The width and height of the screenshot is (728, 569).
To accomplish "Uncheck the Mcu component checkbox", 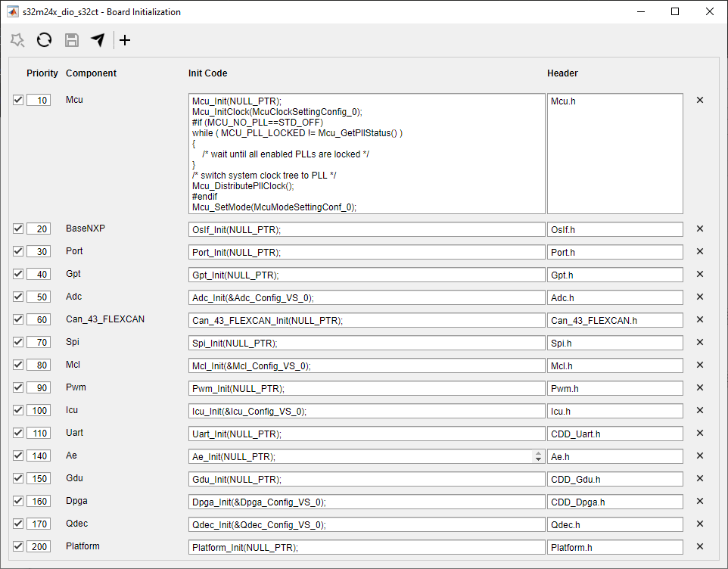I will click(18, 100).
